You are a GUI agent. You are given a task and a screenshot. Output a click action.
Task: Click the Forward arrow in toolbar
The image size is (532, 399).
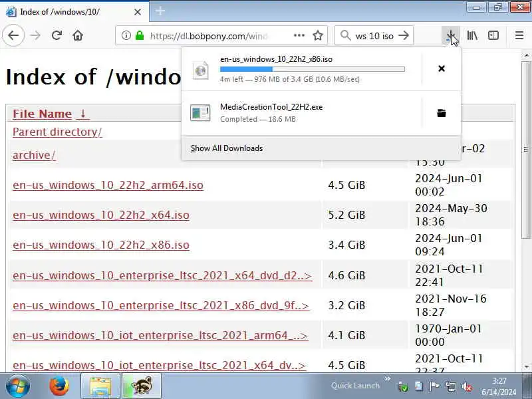[x=35, y=35]
